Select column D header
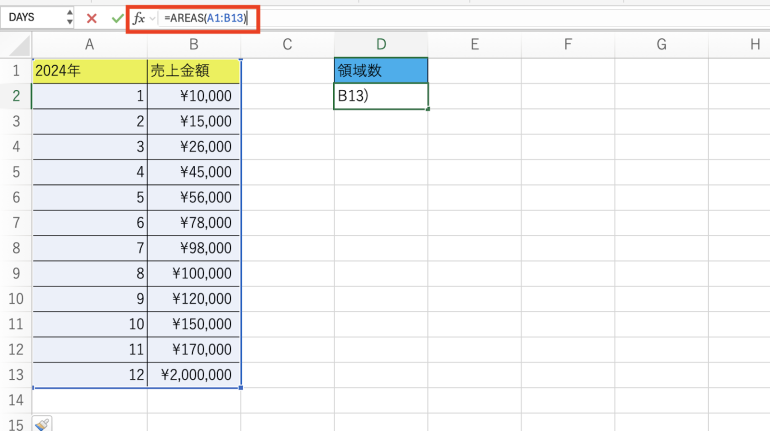This screenshot has width=770, height=431. tap(381, 44)
